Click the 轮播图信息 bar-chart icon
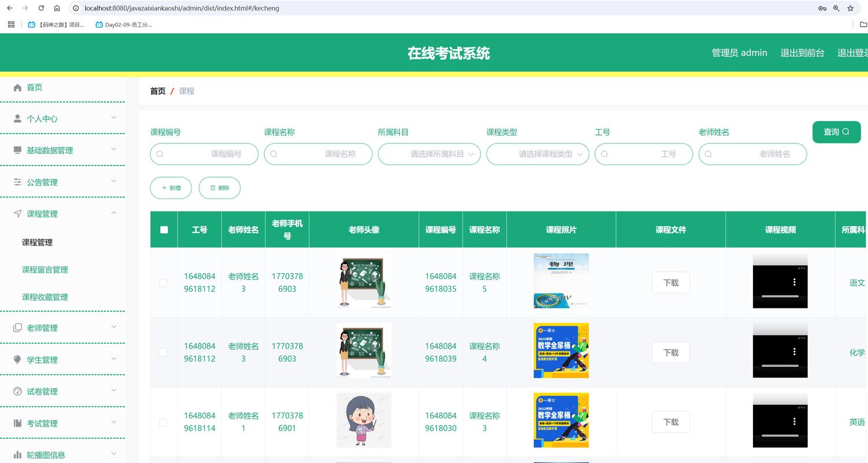 (x=17, y=455)
